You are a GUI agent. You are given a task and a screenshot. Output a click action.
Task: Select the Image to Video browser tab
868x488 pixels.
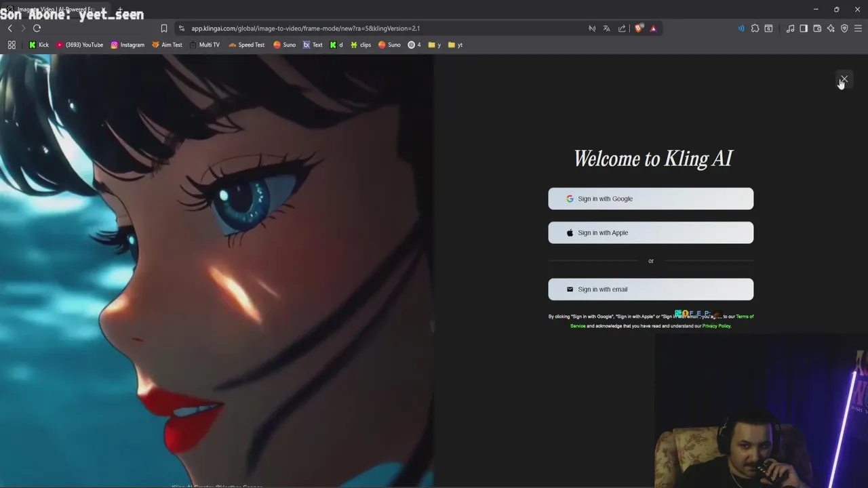[x=56, y=9]
